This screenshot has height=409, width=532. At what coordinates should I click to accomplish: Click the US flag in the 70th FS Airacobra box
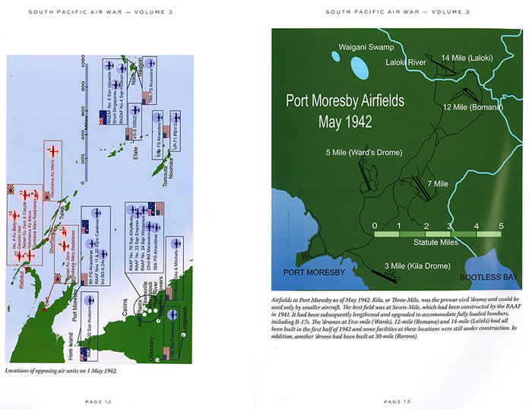(145, 97)
